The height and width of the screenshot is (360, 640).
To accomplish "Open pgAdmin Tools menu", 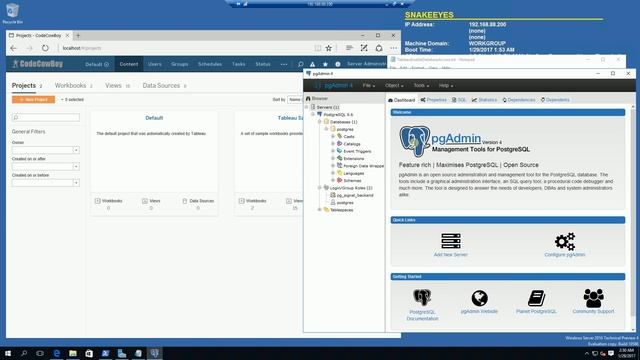I will click(421, 85).
